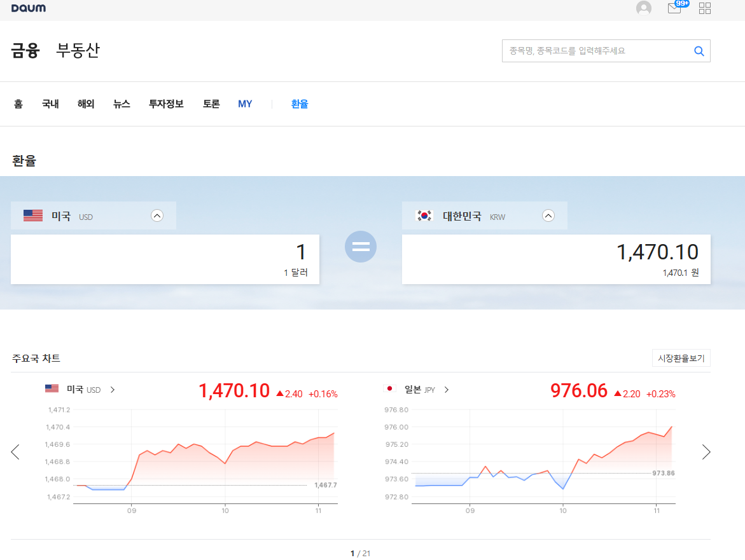Click the stock name search input field
Image resolution: width=745 pixels, height=560 pixels.
point(595,51)
